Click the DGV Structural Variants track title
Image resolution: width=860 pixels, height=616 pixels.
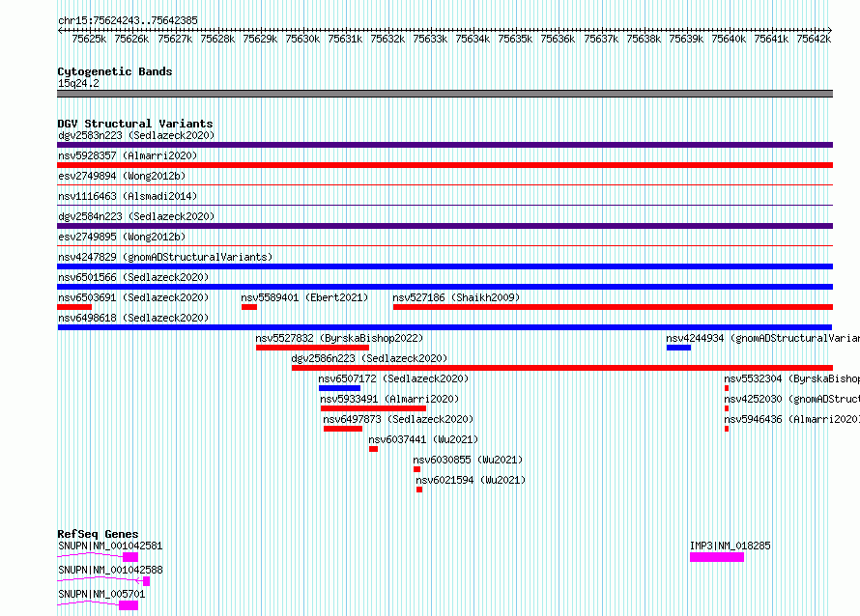135,124
